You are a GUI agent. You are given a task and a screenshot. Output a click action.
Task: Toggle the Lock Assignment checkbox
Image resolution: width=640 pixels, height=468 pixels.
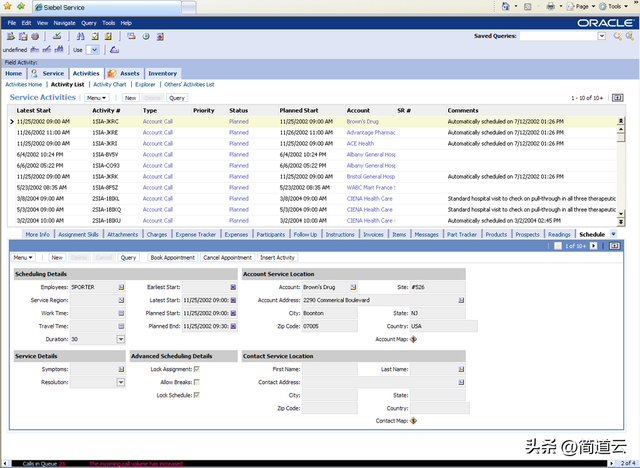pos(197,369)
